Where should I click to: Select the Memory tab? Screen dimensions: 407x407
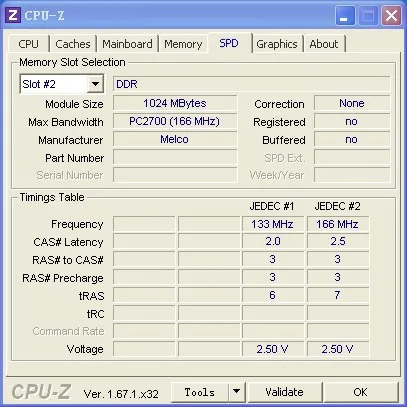183,44
